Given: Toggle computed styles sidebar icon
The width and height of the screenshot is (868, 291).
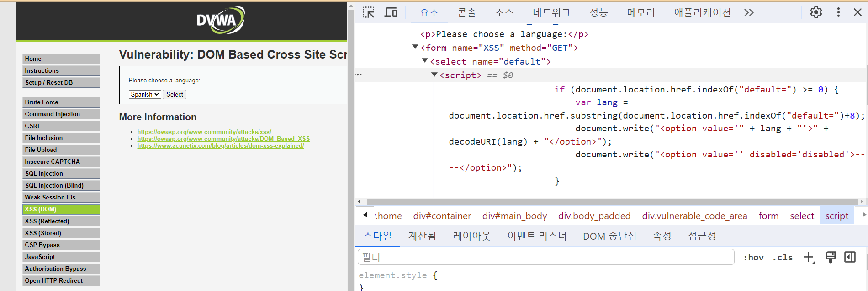Looking at the screenshot, I should (850, 257).
